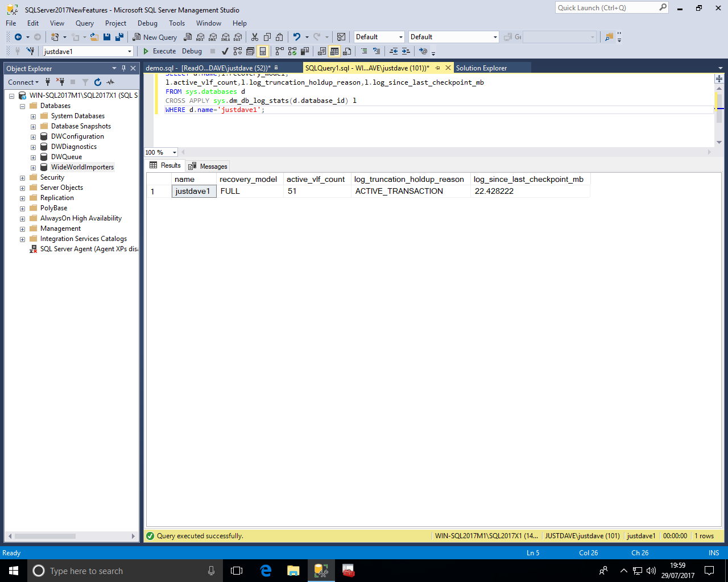Toggle the Results to Grid option
Viewport: 728px width, 582px height.
coord(334,51)
